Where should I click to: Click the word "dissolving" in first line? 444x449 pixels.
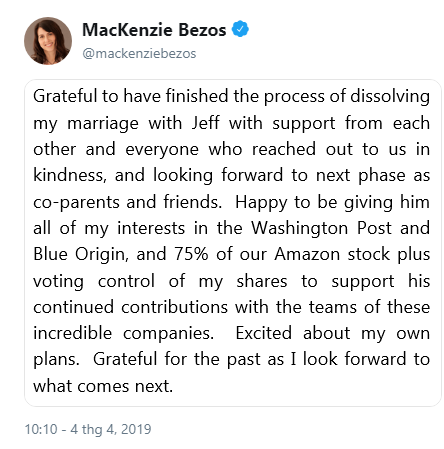[390, 96]
